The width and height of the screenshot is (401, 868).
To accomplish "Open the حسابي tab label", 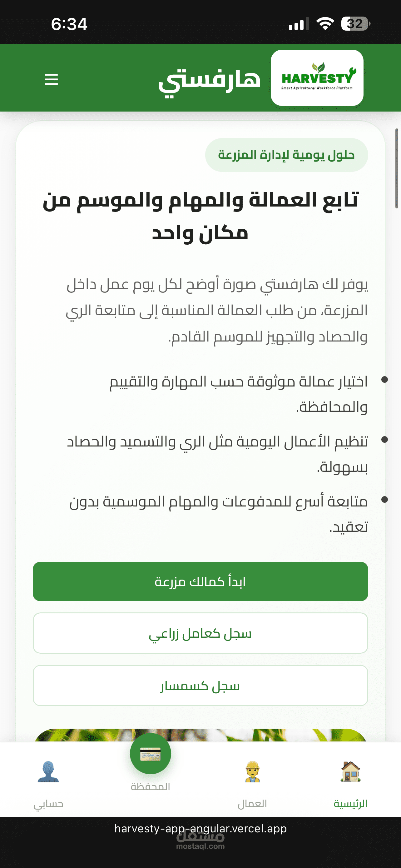I will coord(48,804).
